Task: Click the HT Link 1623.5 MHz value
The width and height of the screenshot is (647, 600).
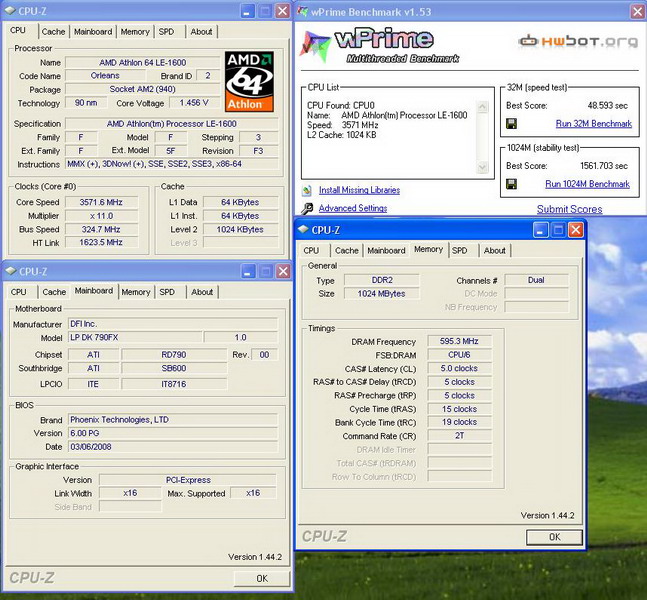Action: pos(101,243)
